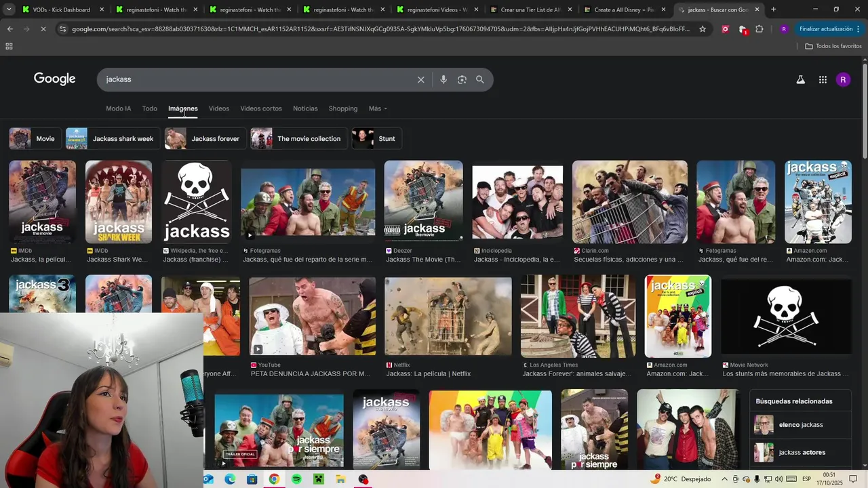
Task: Open related search elenco jackass
Action: tap(801, 425)
